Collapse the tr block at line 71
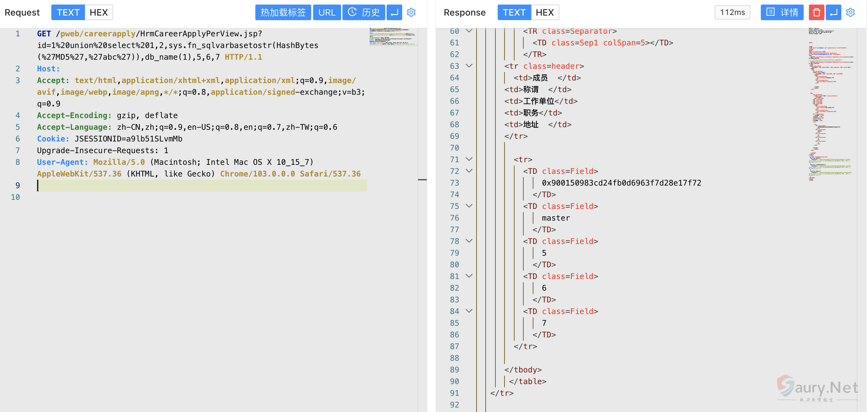This screenshot has width=868, height=412. tap(469, 159)
